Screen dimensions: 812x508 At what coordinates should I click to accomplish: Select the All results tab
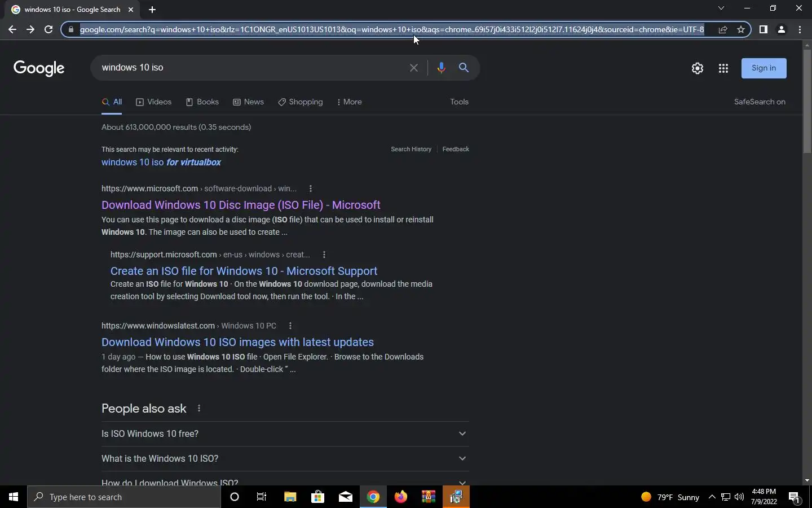pos(112,102)
